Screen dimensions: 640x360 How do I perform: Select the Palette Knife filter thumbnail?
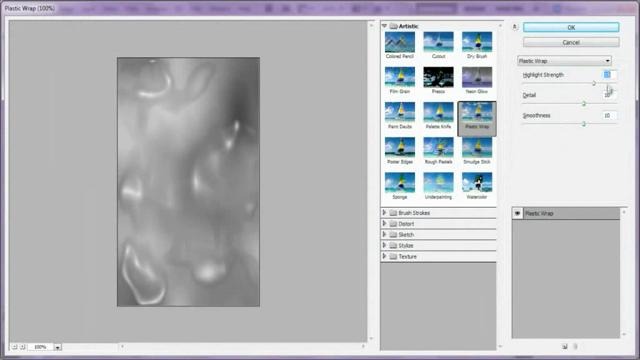[438, 112]
